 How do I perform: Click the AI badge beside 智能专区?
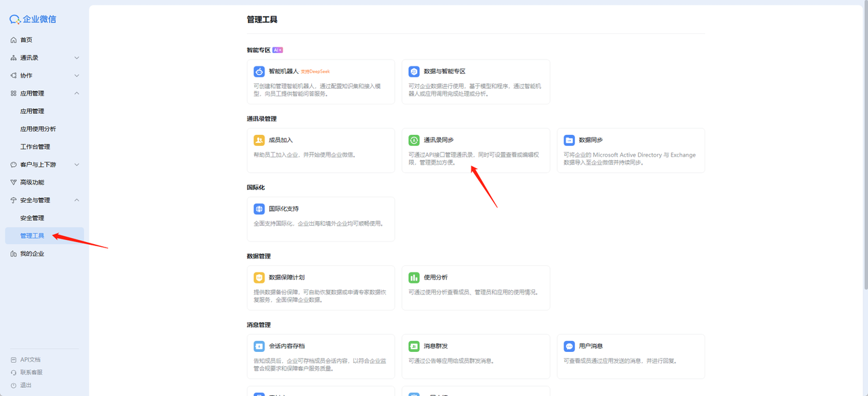coord(277,50)
